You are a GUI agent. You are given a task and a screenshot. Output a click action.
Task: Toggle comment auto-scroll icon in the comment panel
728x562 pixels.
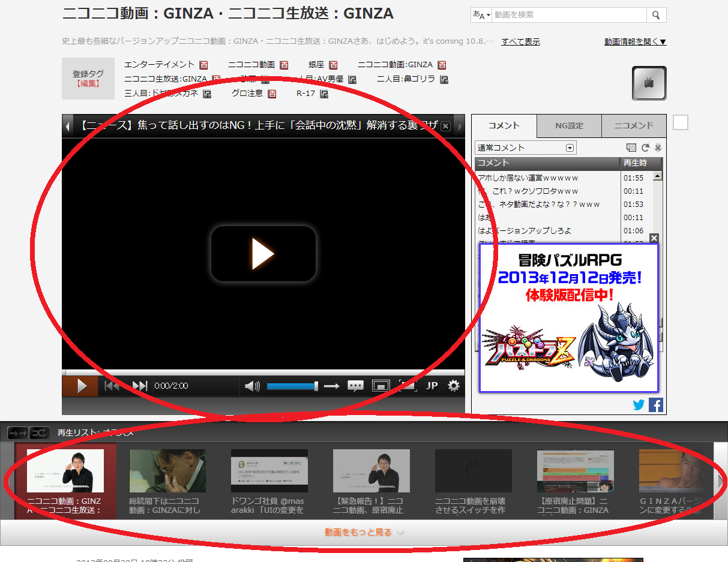tap(658, 148)
